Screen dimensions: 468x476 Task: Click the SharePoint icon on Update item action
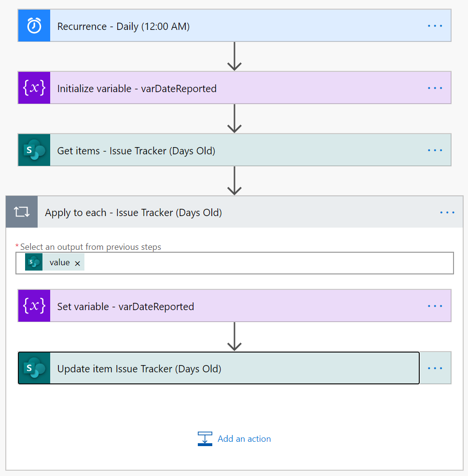click(x=34, y=367)
